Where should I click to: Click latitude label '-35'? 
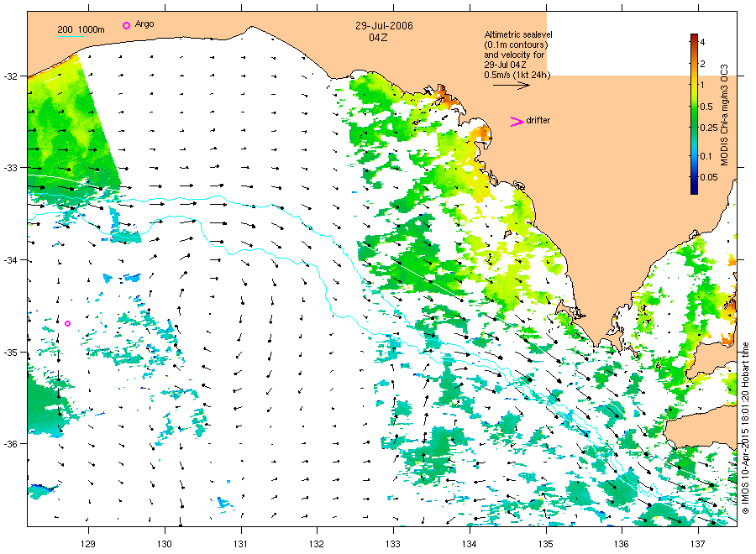[x=11, y=353]
